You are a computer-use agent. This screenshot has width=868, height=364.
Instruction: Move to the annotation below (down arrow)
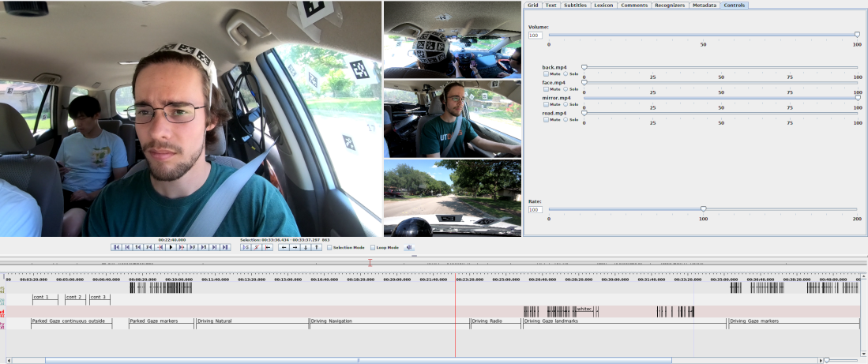pyautogui.click(x=306, y=247)
